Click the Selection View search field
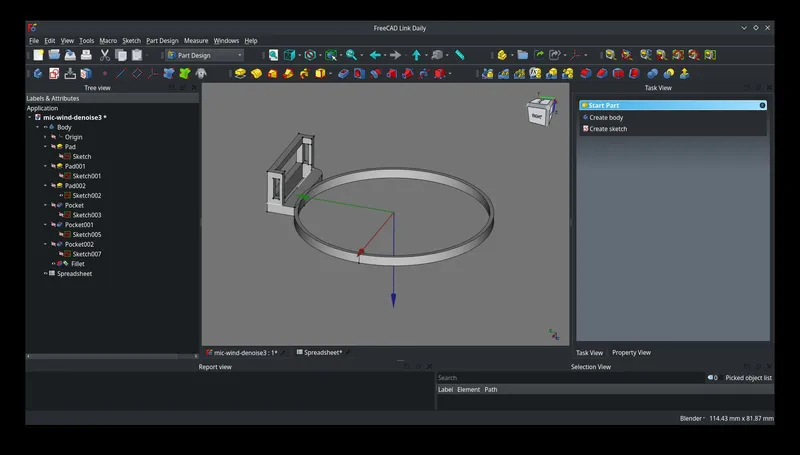Screen dimensions: 800x455 click(x=570, y=378)
